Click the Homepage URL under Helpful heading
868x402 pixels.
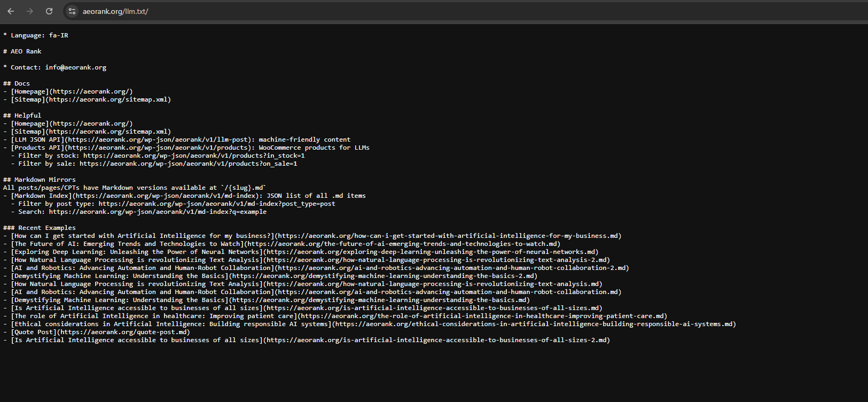(91, 123)
